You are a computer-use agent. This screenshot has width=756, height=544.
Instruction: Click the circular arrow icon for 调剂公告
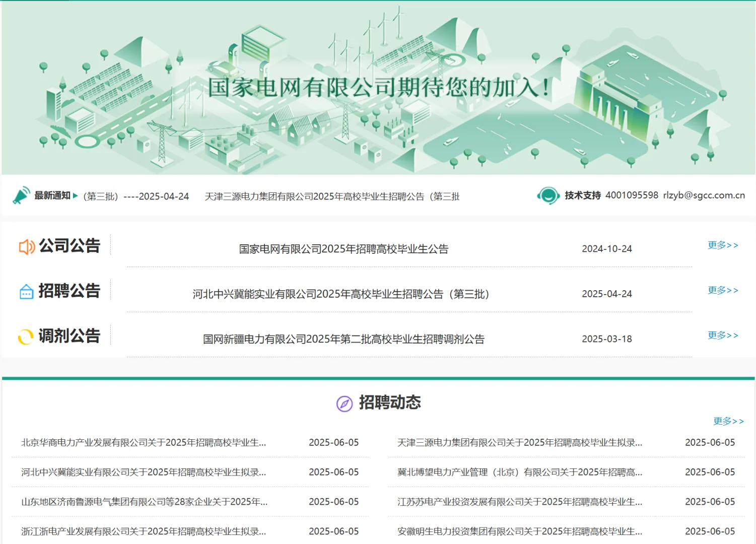tap(26, 335)
